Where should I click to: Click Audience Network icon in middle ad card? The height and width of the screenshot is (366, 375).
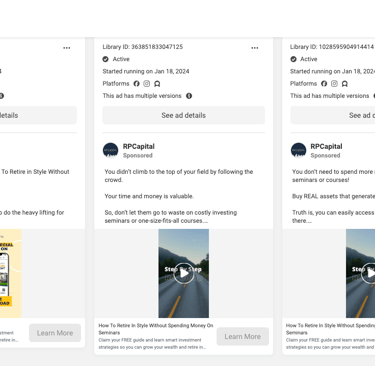[x=157, y=84]
